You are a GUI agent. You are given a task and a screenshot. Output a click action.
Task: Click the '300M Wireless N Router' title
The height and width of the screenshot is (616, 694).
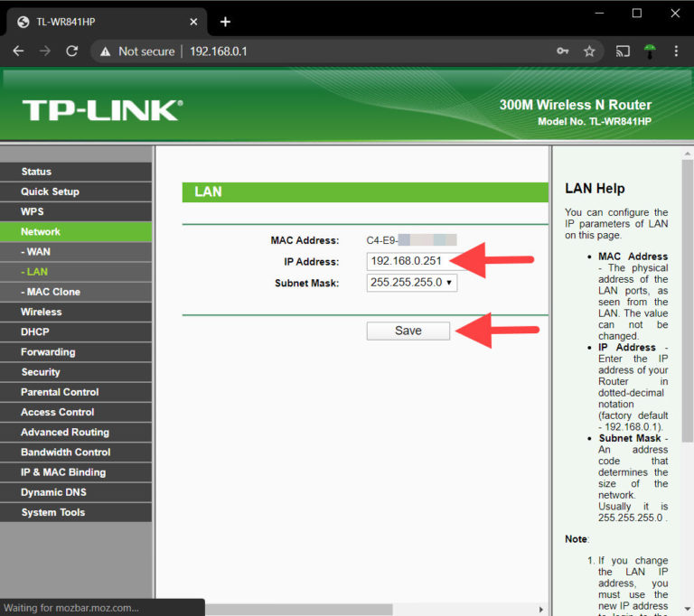click(x=576, y=105)
